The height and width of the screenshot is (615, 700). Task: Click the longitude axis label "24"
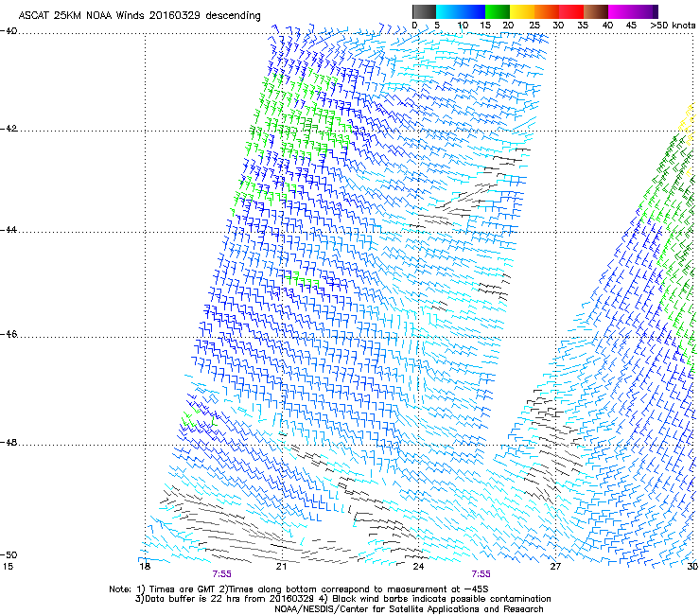(x=418, y=567)
